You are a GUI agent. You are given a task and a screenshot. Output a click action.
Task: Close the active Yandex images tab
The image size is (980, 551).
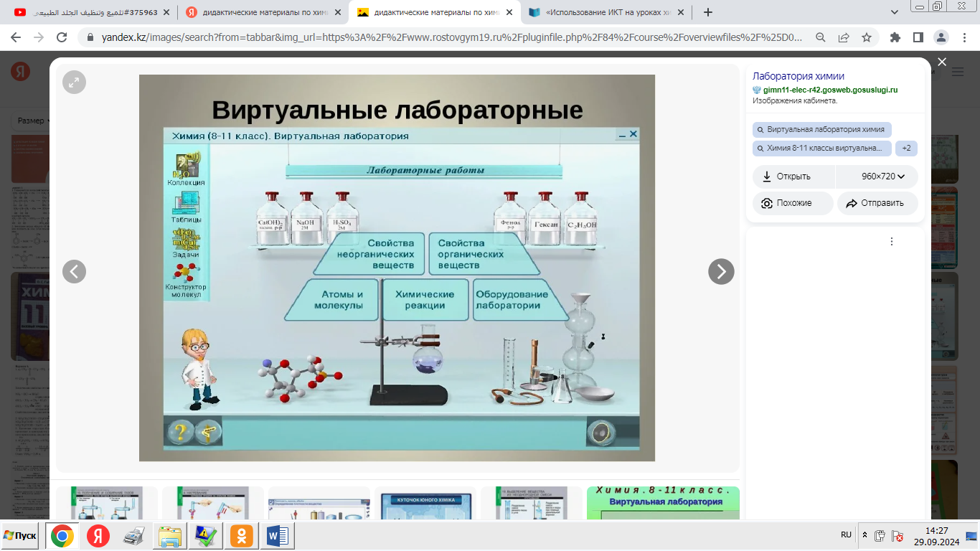point(510,12)
